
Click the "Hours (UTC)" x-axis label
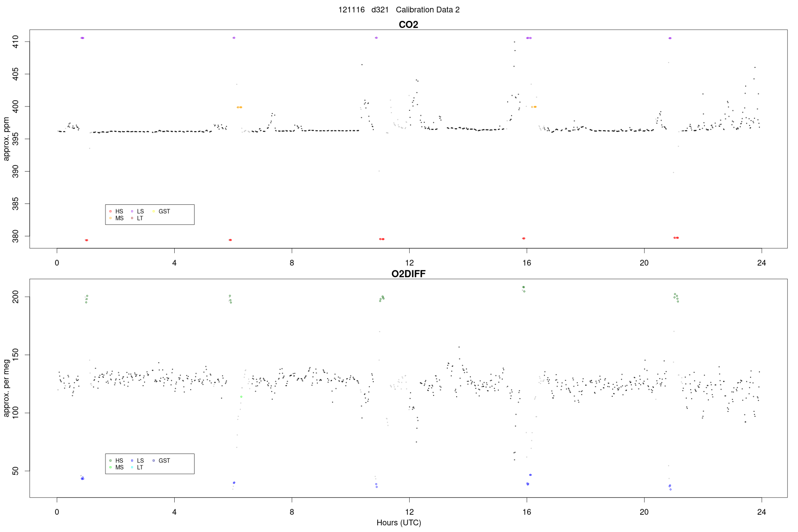[x=399, y=523]
